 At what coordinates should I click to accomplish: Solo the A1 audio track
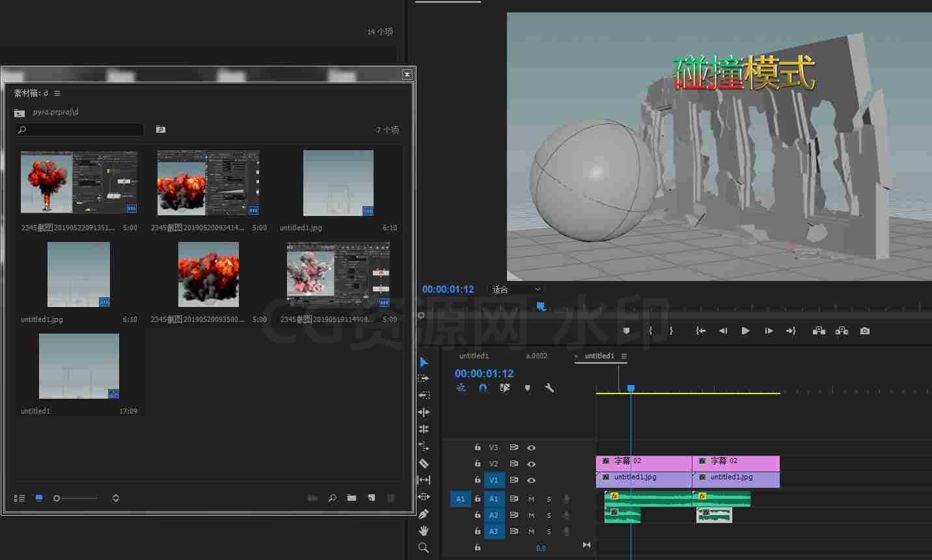point(549,499)
